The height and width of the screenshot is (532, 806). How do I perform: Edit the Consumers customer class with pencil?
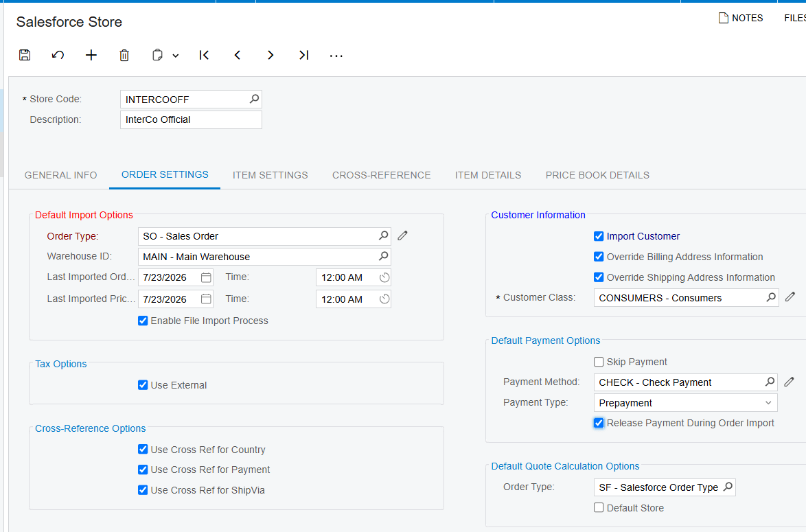(790, 297)
